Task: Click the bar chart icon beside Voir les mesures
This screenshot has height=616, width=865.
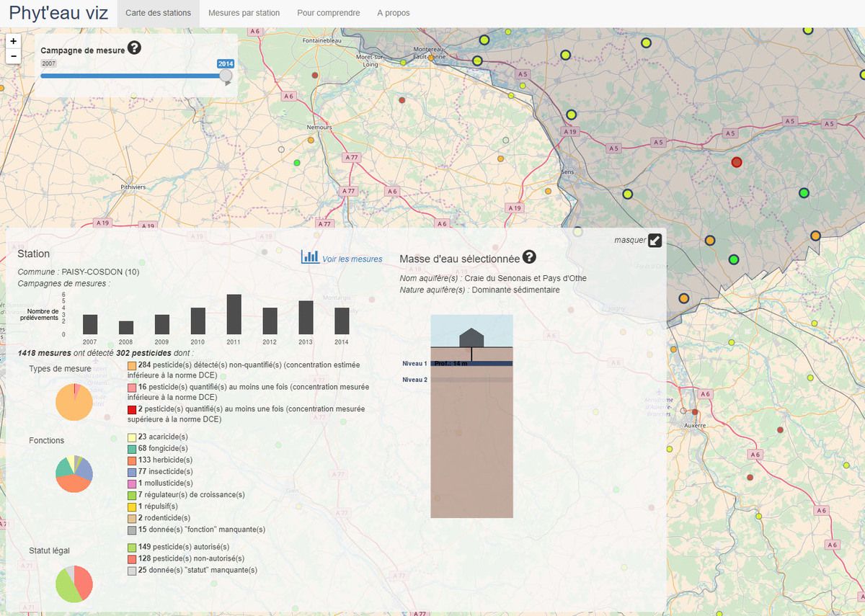Action: (x=310, y=256)
